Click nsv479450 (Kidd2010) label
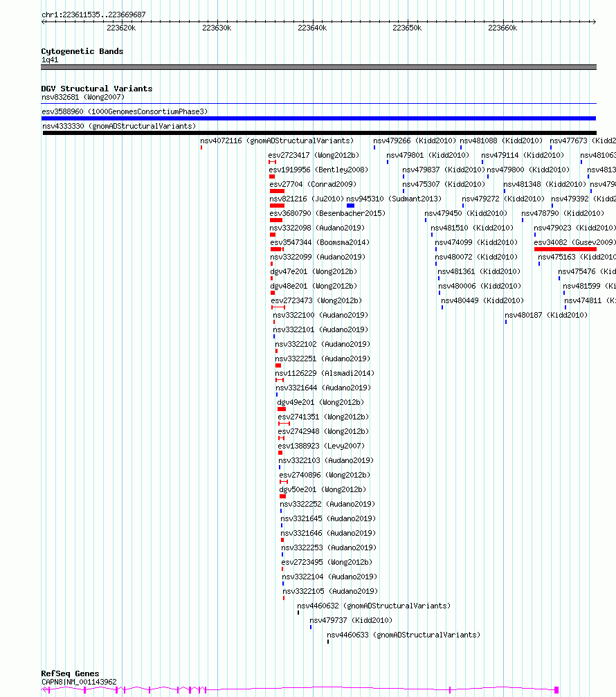Image resolution: width=616 pixels, height=697 pixels. tap(466, 213)
